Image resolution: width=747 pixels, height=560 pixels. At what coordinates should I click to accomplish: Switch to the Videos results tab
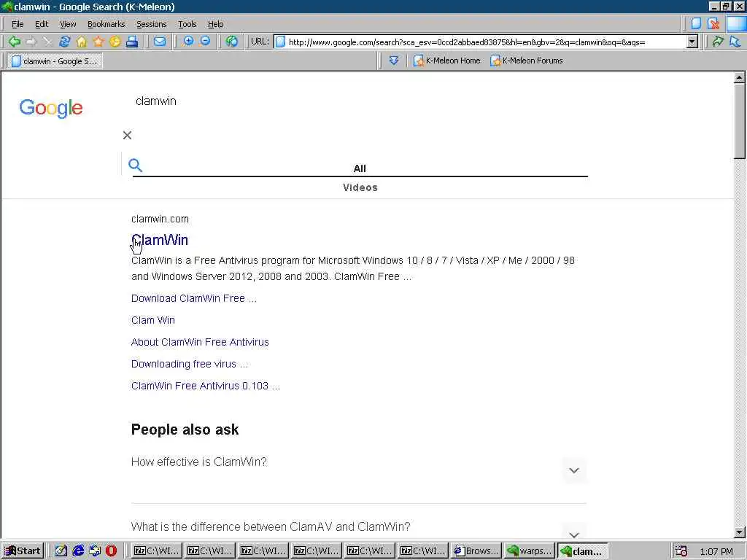(x=360, y=187)
